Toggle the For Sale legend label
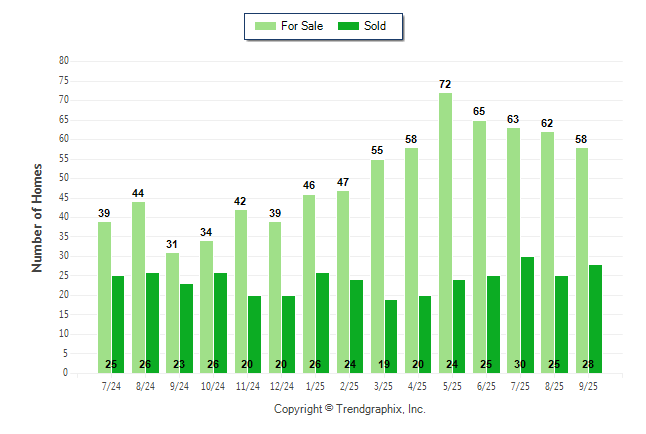646x434 pixels. [304, 26]
